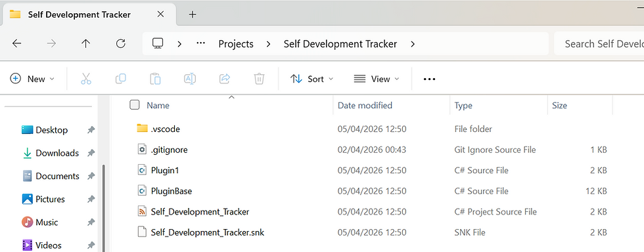Click the This PC monitor icon in address bar
The width and height of the screenshot is (644, 252).
[x=157, y=43]
